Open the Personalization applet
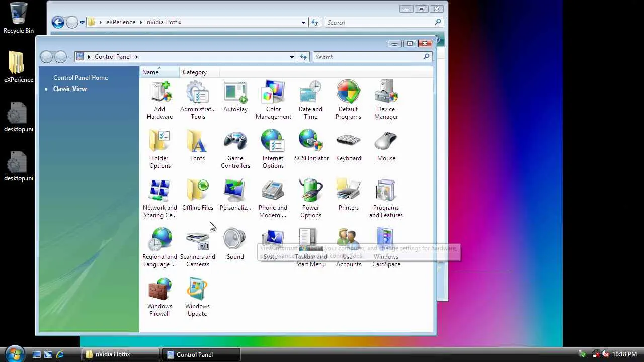644x362 pixels. click(x=235, y=196)
